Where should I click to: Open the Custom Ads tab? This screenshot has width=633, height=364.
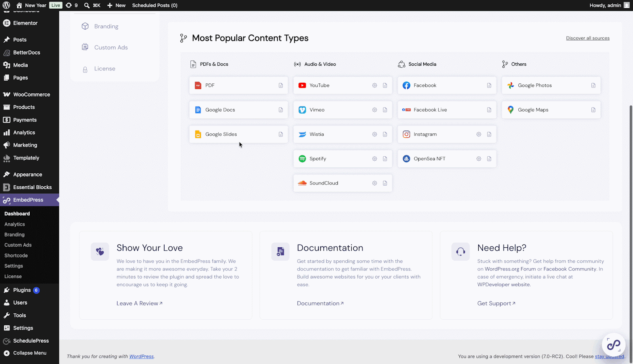pos(111,47)
